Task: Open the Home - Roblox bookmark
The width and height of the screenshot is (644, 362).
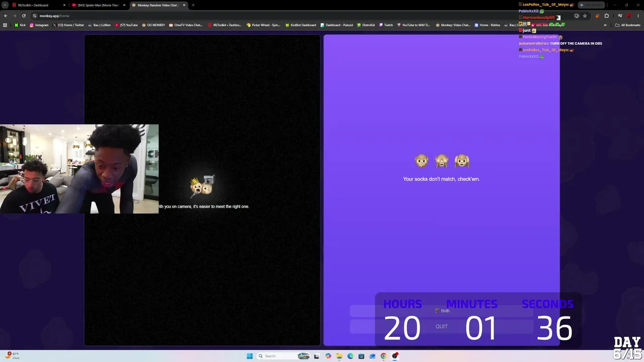Action: click(488, 25)
